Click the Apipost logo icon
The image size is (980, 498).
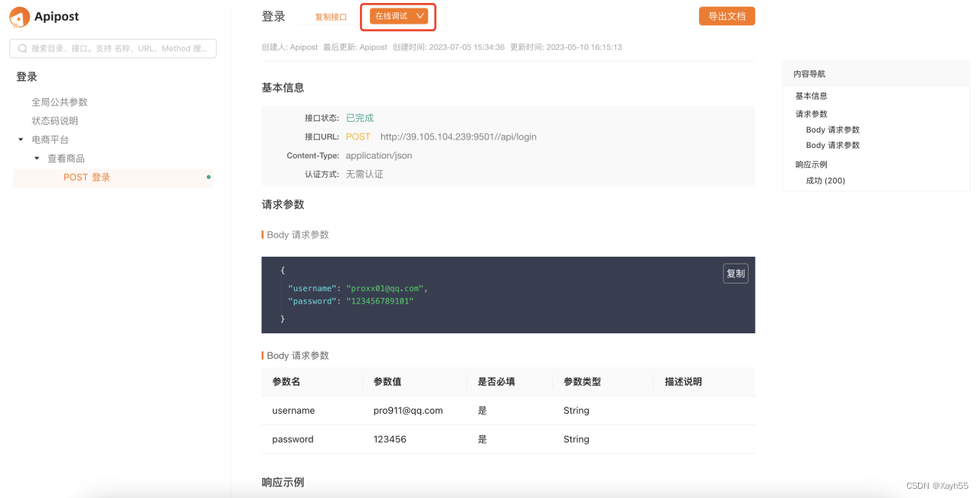20,16
